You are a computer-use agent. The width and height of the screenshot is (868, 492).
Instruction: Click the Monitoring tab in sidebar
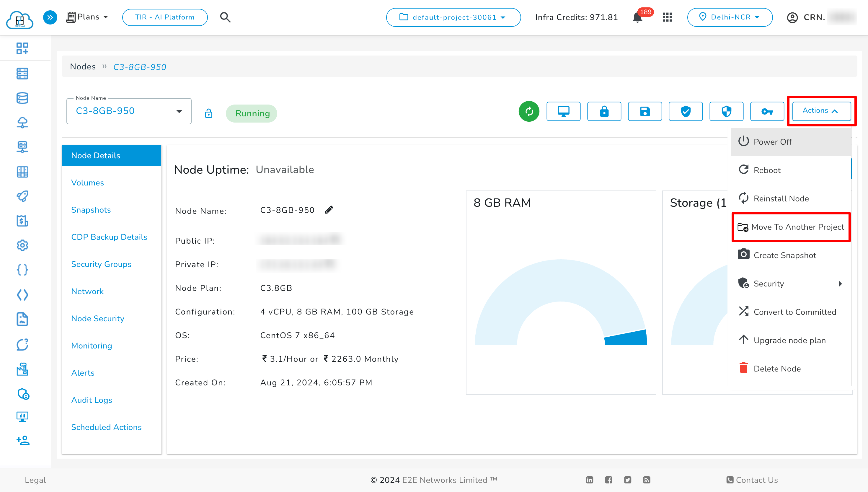tap(91, 345)
